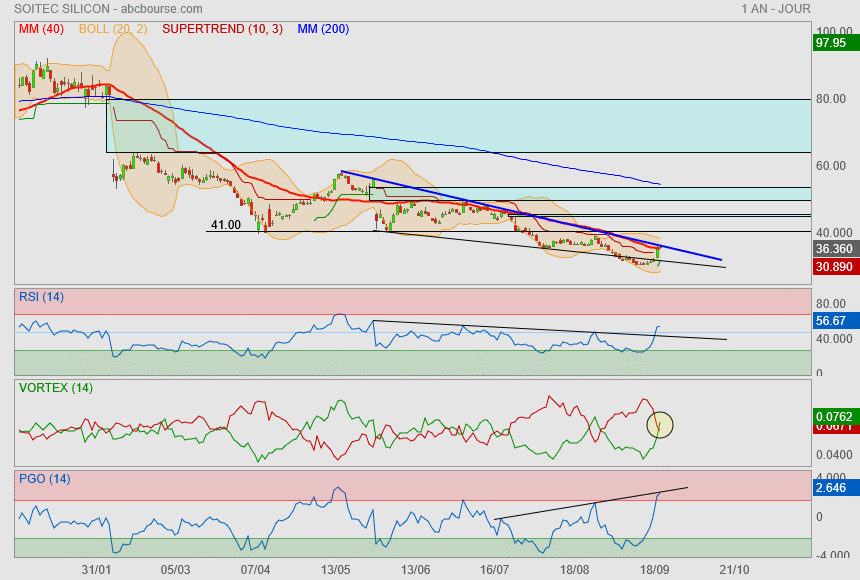The width and height of the screenshot is (860, 580).
Task: Click the circled Vortex crossover marker
Action: click(x=660, y=424)
